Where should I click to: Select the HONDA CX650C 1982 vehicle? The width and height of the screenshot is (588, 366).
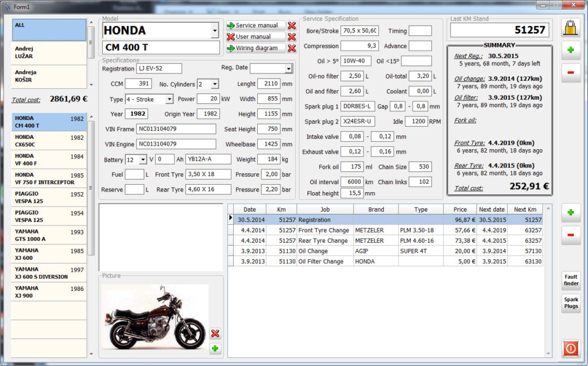(49, 141)
